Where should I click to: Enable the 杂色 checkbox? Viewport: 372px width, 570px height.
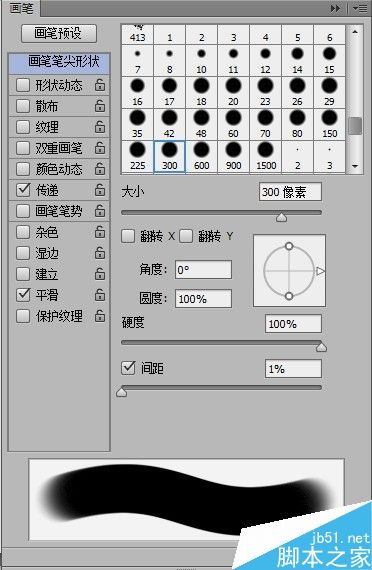click(x=23, y=232)
